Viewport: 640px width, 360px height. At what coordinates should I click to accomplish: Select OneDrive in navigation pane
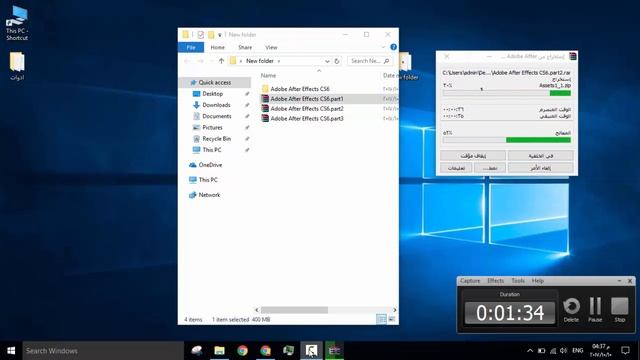210,165
